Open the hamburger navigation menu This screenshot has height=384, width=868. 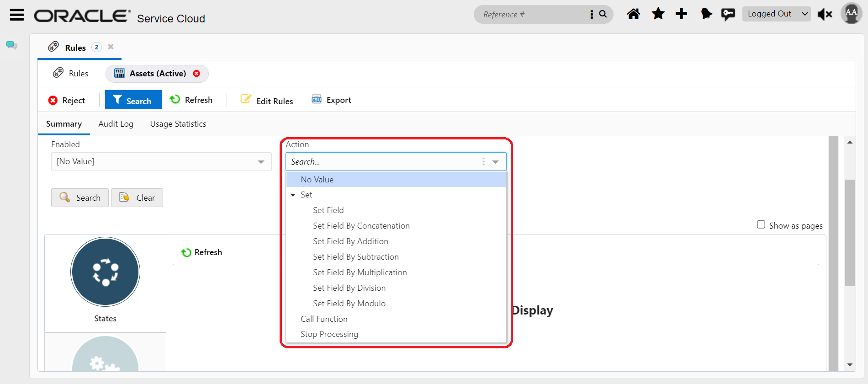[17, 15]
